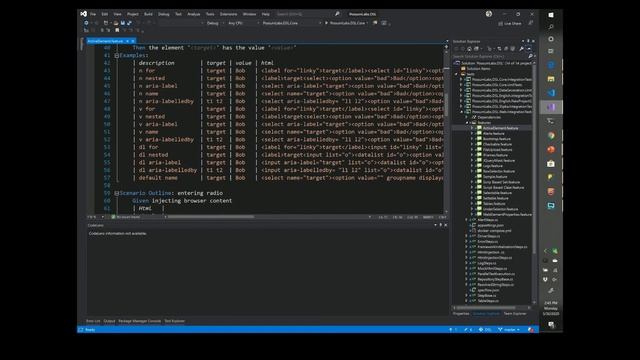Image resolution: width=640 pixels, height=360 pixels.
Task: Click the Solution Explorer search magnifier icon
Action: (x=530, y=56)
